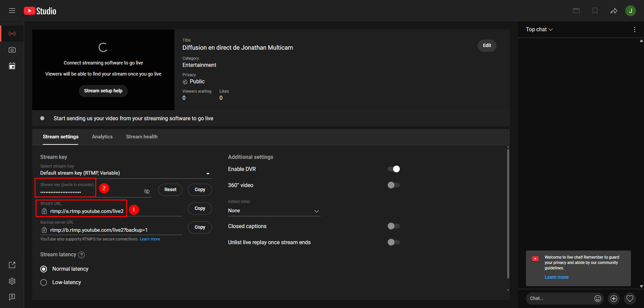
Task: Click the bookmark icon in header
Action: point(595,11)
